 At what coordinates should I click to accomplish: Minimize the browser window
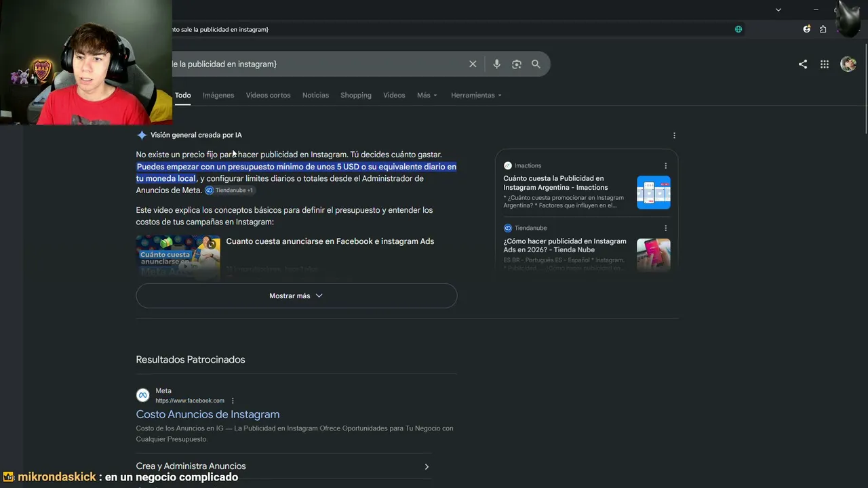[x=816, y=9]
